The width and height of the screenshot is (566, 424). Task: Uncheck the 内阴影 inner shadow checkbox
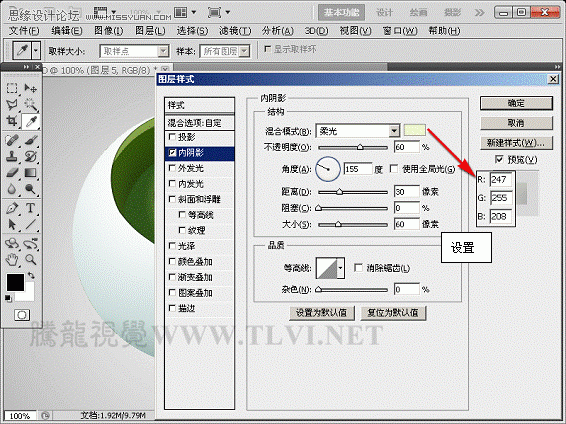click(173, 153)
